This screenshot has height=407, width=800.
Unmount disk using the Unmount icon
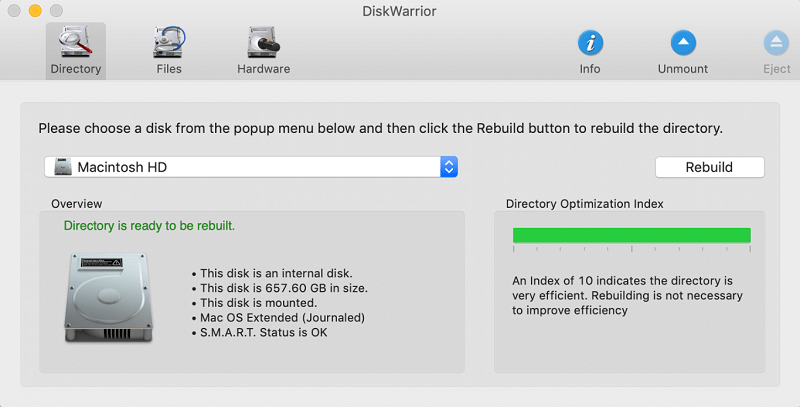[682, 43]
